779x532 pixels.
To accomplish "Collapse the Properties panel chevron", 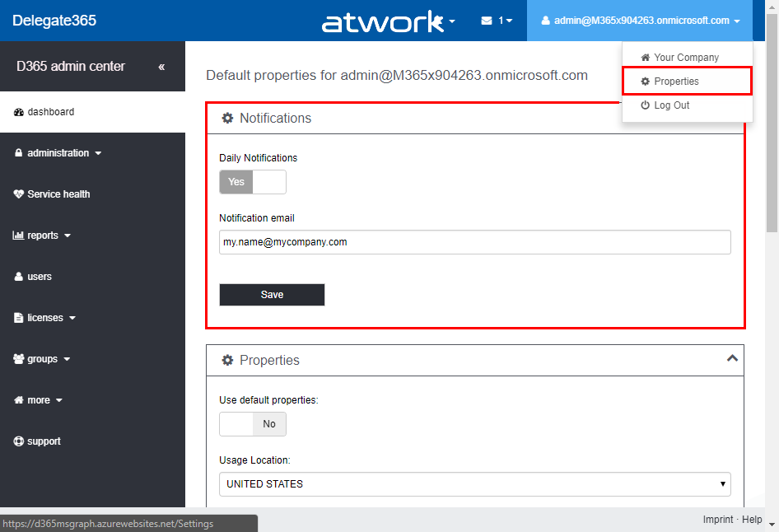I will click(x=732, y=358).
